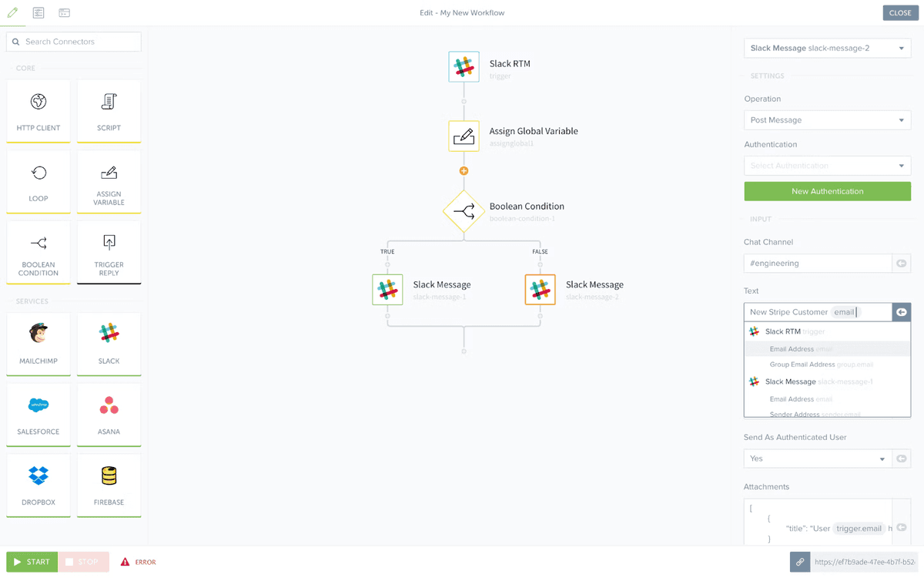
Task: Click the New Authentication button
Action: pos(827,191)
